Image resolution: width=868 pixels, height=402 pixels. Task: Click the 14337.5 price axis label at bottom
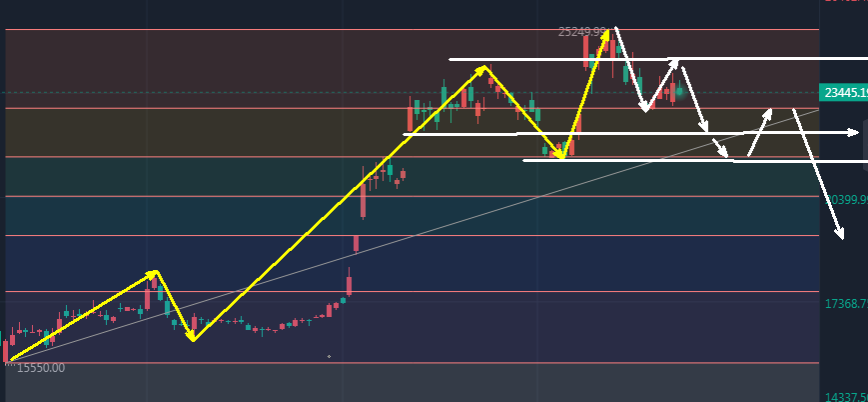point(846,397)
